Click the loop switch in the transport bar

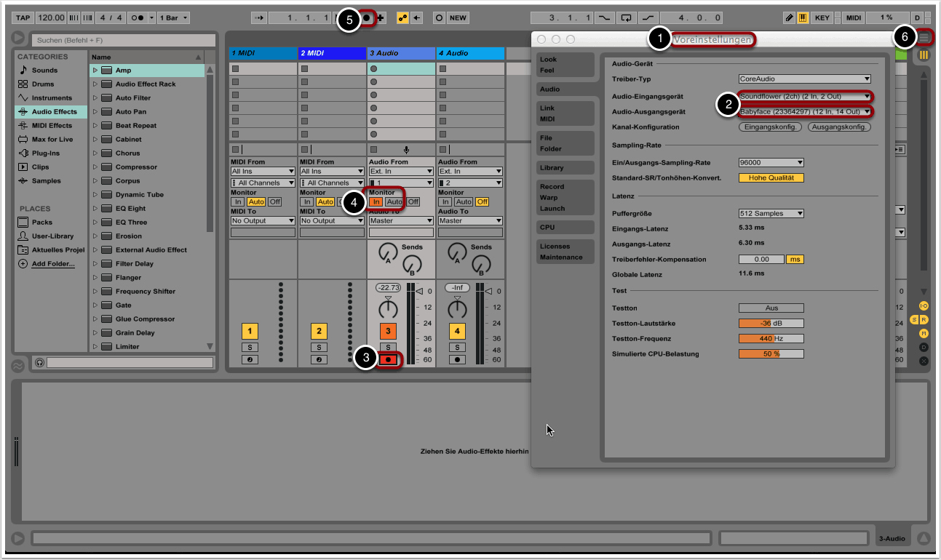626,17
